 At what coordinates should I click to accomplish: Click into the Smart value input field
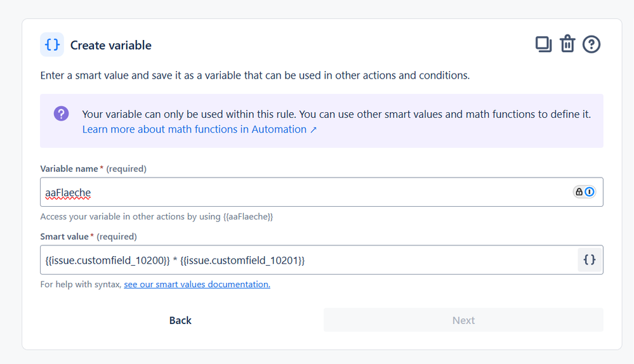[305, 260]
